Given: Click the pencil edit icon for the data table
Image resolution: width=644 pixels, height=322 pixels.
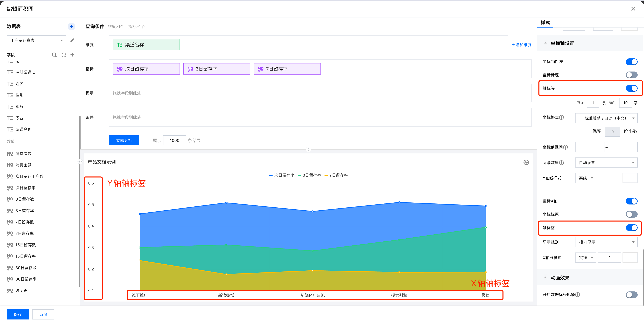Looking at the screenshot, I should [x=72, y=40].
